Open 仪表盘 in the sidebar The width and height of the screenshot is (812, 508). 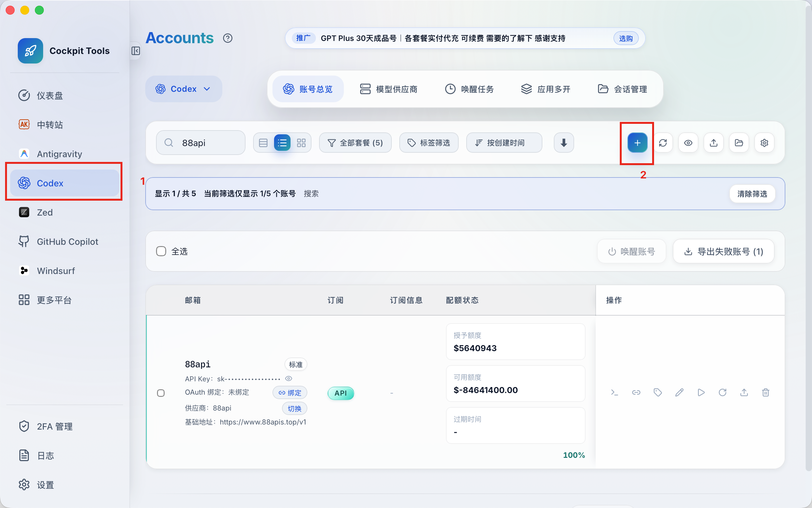[x=64, y=96]
